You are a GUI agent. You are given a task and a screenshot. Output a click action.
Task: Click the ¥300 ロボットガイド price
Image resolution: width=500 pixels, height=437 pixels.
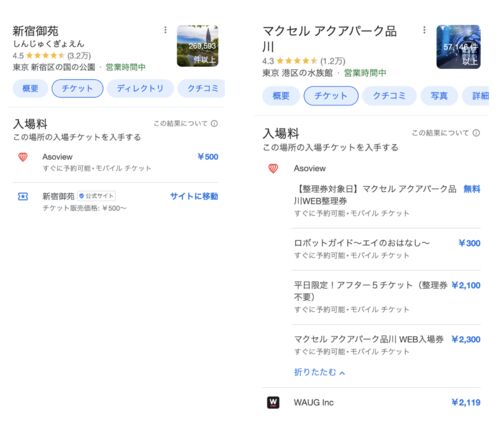tap(469, 243)
